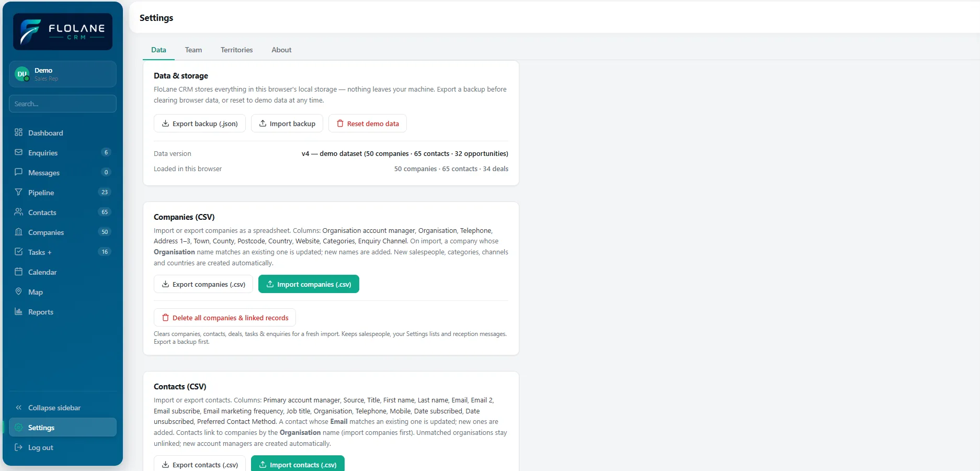Open Dashboard from the sidebar

click(x=63, y=133)
